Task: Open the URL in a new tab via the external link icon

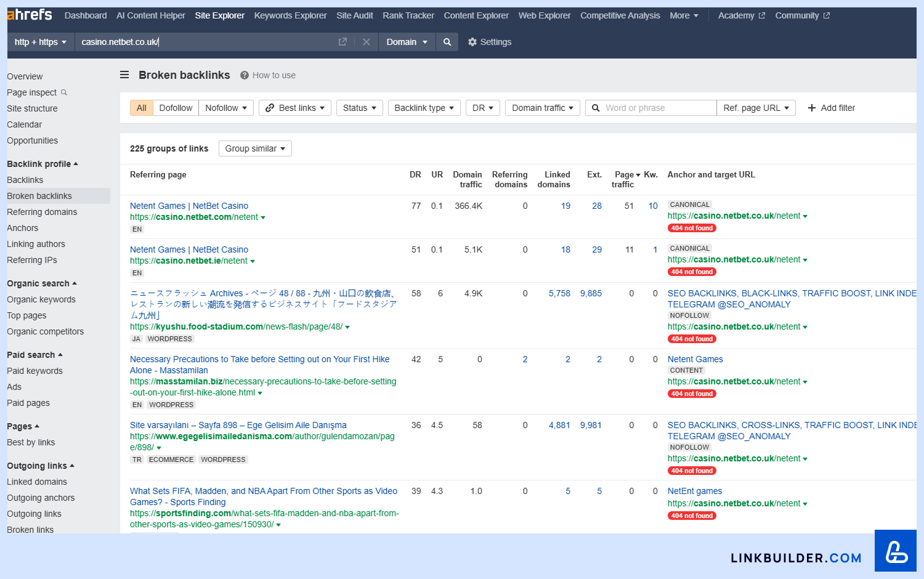Action: pyautogui.click(x=342, y=42)
